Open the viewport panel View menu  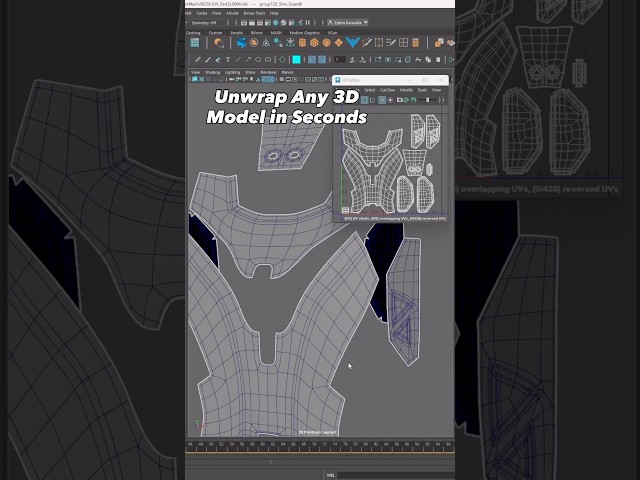tap(196, 72)
